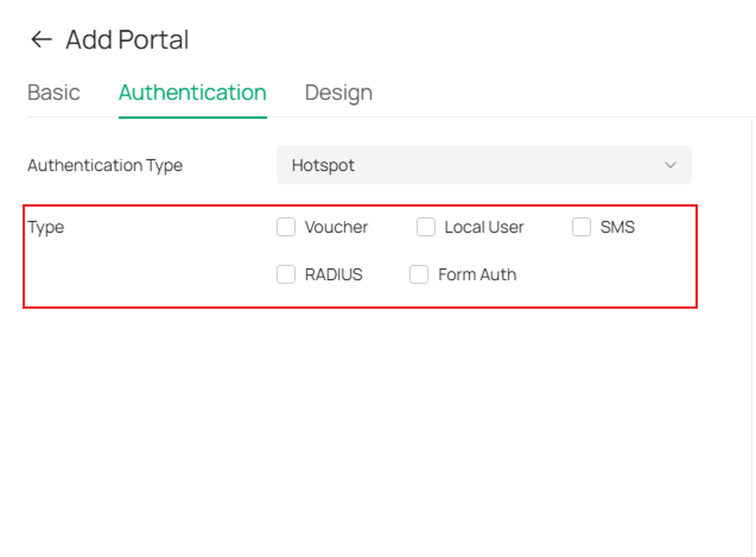The height and width of the screenshot is (557, 756).
Task: Click the 'Voucher' label text
Action: click(x=336, y=227)
